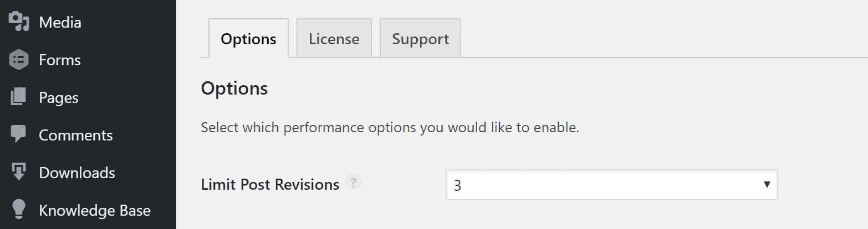Open the Knowledge Base text label

(94, 210)
